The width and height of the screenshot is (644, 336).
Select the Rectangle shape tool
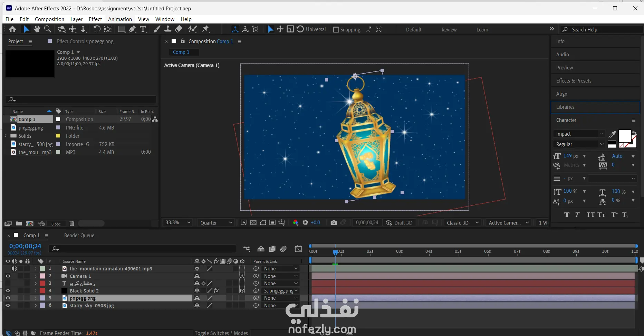121,29
